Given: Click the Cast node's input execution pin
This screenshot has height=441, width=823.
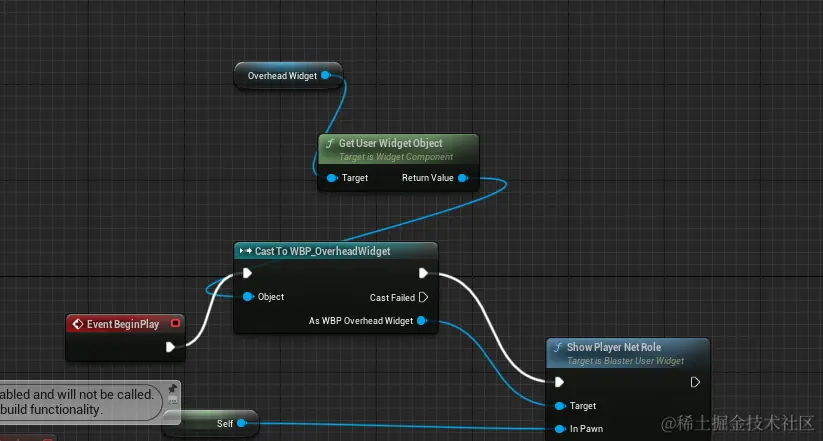Looking at the screenshot, I should (247, 273).
